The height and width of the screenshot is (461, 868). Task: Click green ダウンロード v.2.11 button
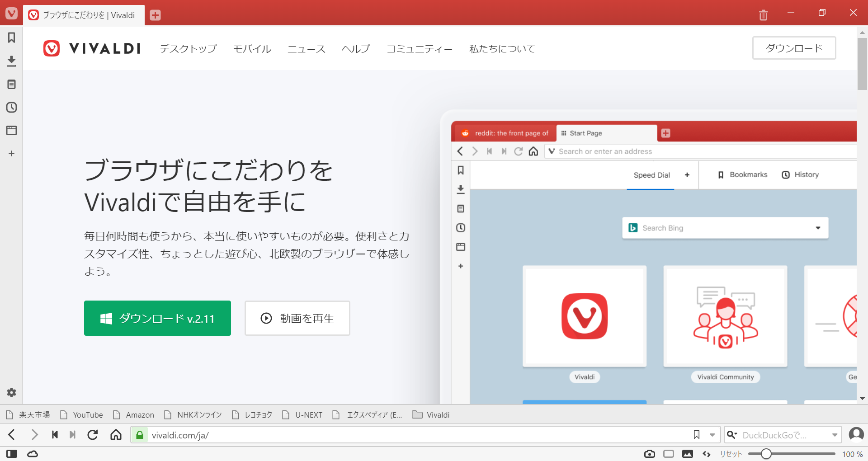157,318
